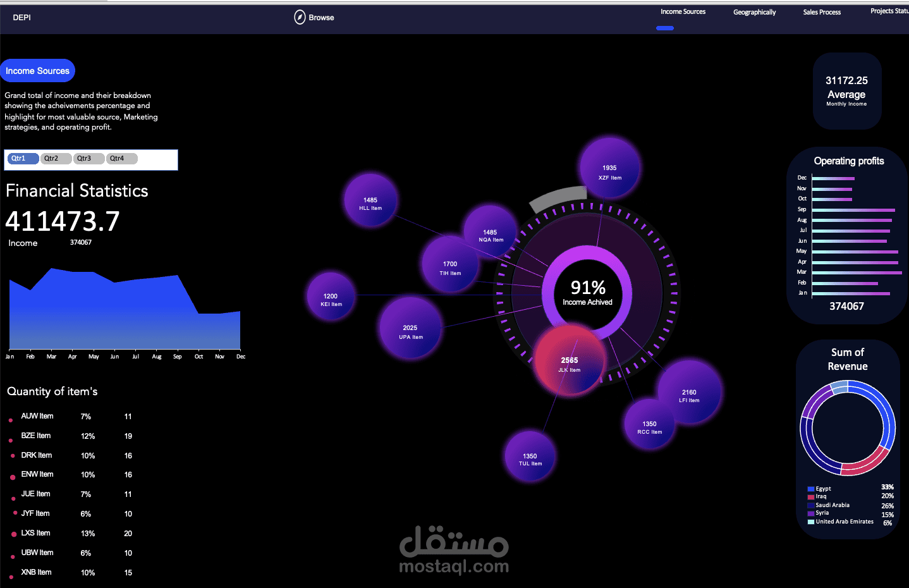
Task: Click the DRK Item row label
Action: 37,455
